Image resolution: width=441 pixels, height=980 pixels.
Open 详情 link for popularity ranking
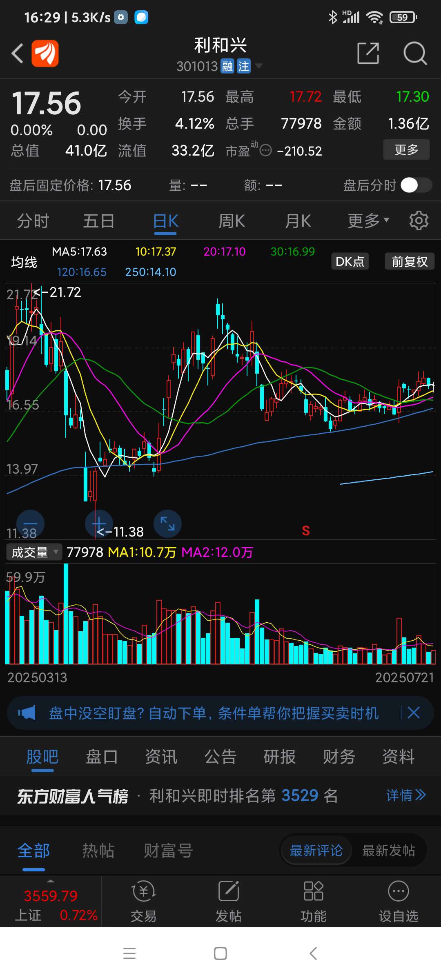tap(406, 795)
